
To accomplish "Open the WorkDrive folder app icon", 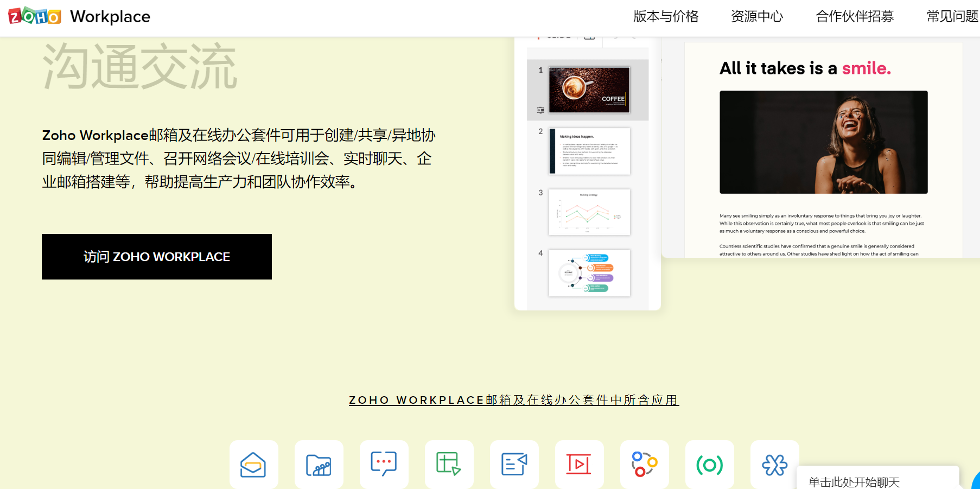I will 319,465.
